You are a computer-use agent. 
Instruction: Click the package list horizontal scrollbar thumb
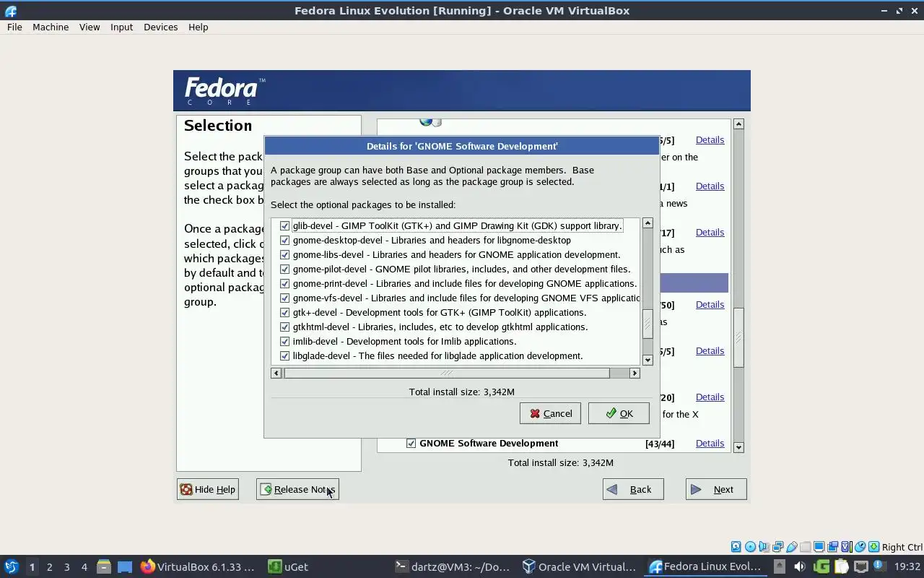[x=447, y=373]
